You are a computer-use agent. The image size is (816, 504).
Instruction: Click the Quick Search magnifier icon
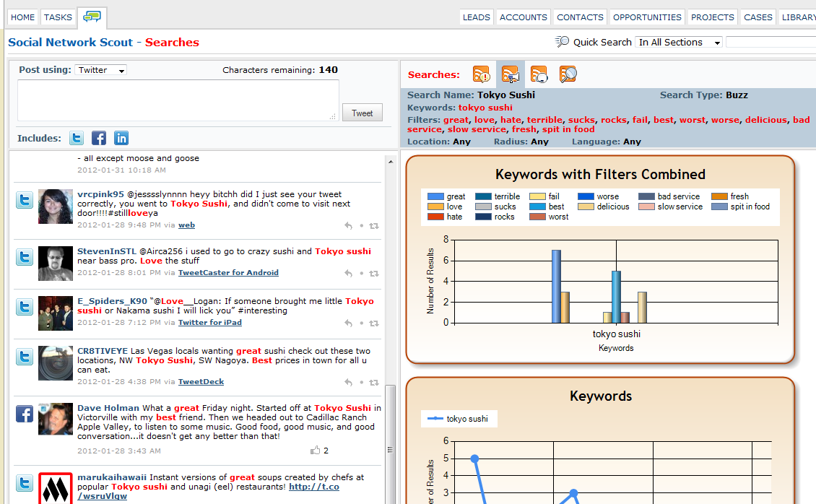pos(562,42)
